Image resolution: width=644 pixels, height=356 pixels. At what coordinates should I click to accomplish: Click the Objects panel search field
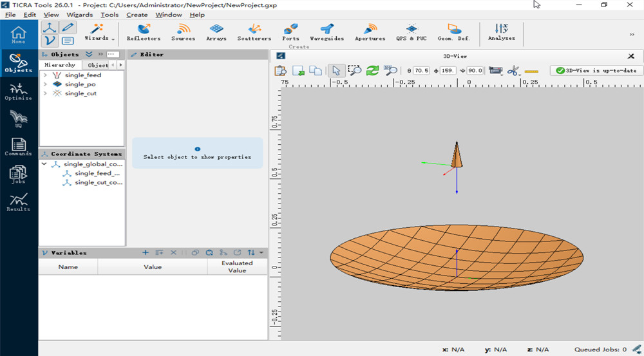point(113,54)
